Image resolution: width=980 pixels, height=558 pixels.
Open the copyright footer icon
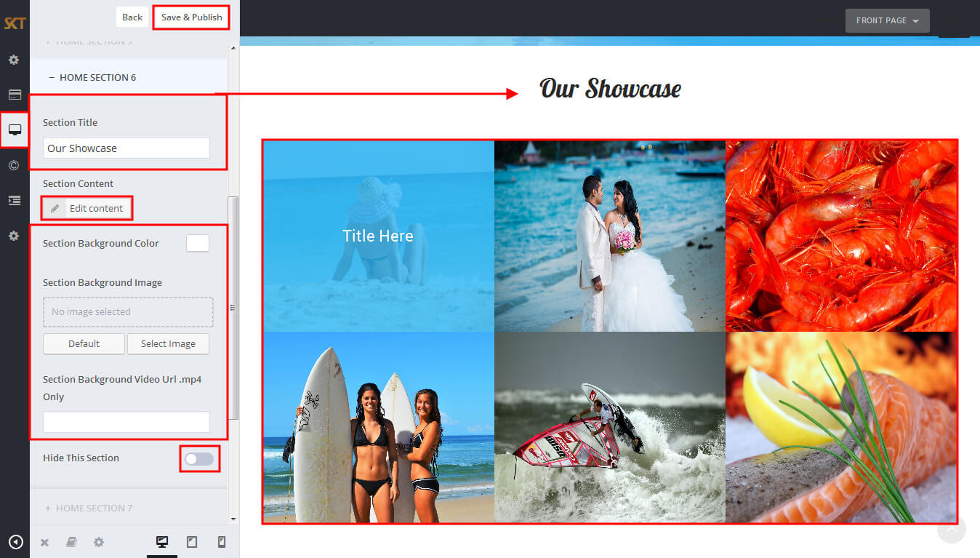point(14,165)
